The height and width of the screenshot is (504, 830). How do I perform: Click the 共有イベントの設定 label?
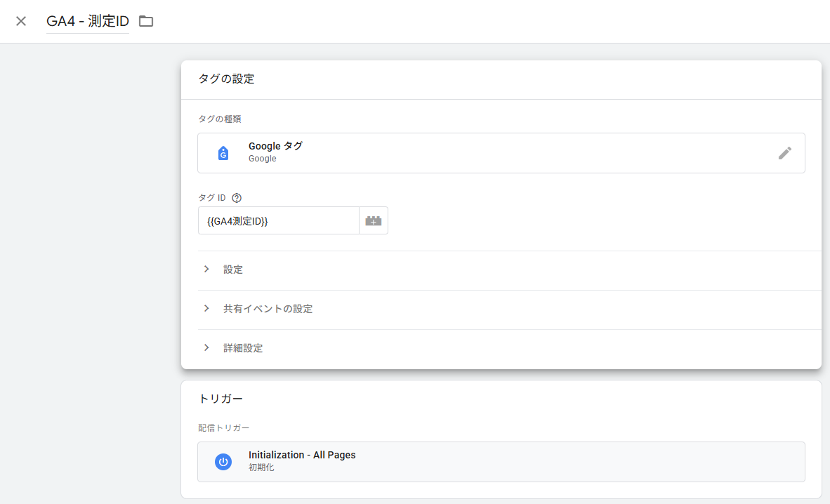pyautogui.click(x=268, y=309)
